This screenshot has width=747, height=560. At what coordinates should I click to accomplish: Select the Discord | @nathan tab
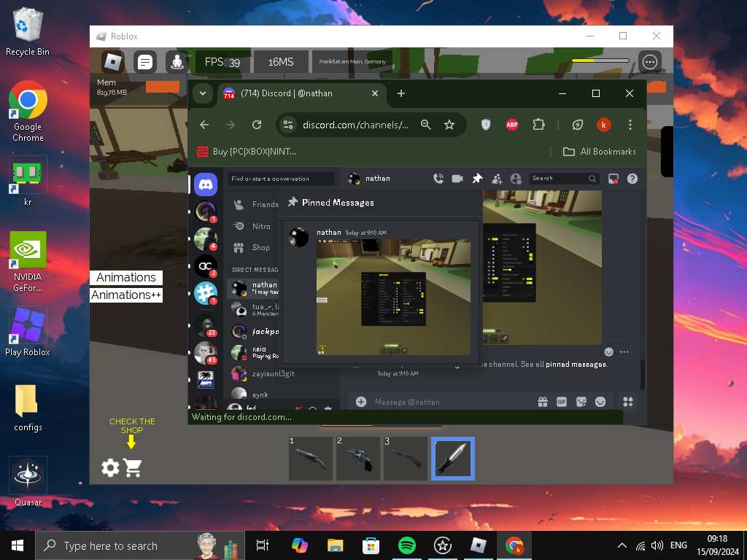(301, 93)
